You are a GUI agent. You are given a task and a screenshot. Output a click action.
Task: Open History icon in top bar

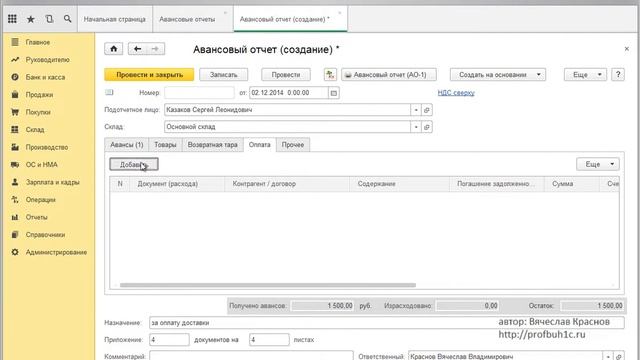coord(49,19)
